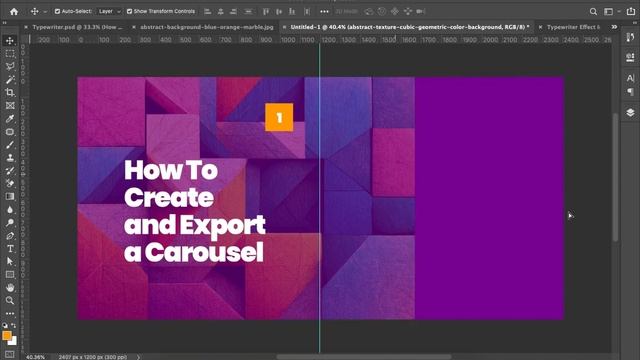Select the Magic Wand tool

pyautogui.click(x=10, y=80)
